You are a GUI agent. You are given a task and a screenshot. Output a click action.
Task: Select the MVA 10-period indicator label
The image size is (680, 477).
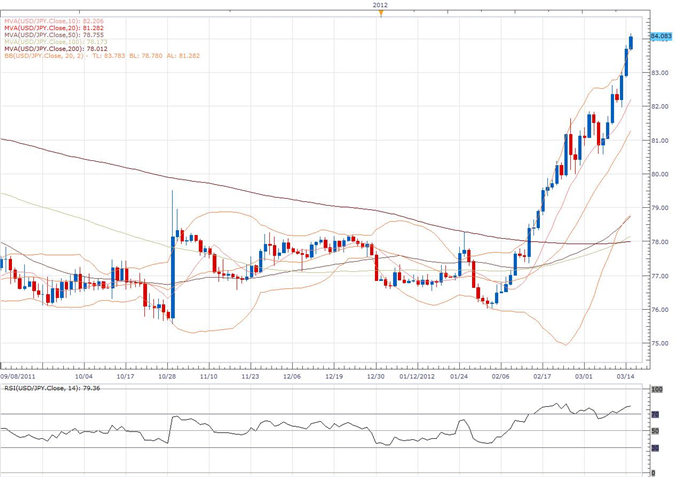52,20
